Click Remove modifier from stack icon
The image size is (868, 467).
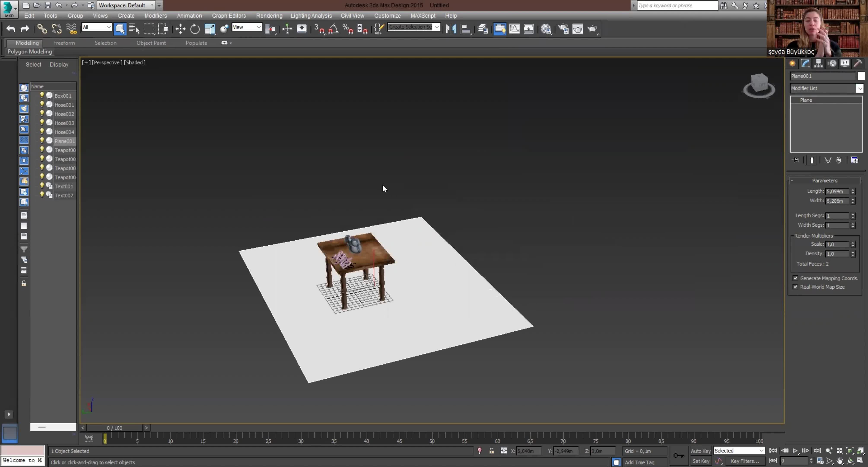click(x=838, y=160)
